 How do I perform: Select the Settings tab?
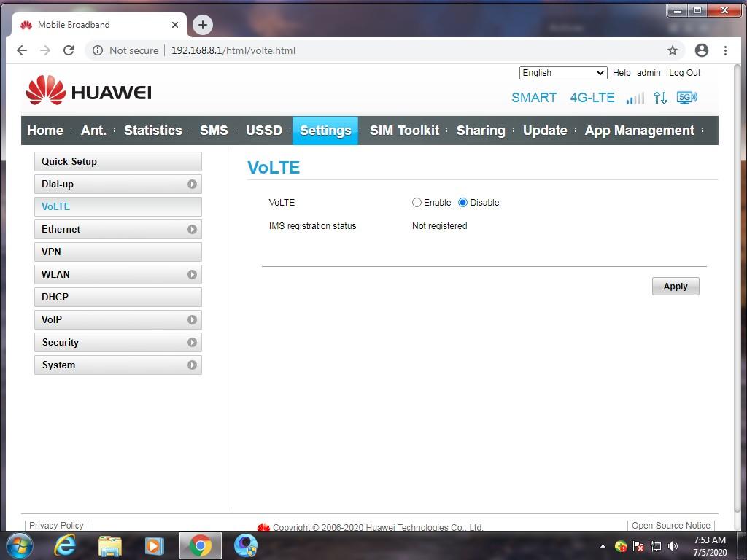(x=325, y=131)
